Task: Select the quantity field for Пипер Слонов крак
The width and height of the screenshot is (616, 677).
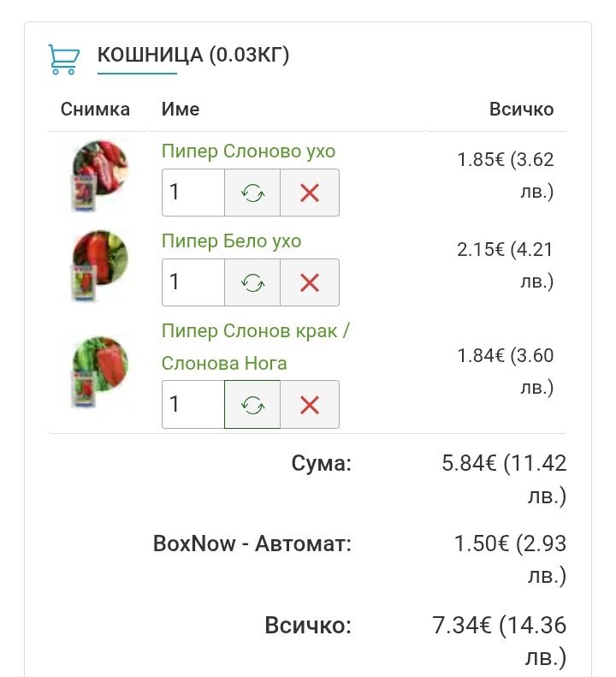Action: click(x=192, y=404)
